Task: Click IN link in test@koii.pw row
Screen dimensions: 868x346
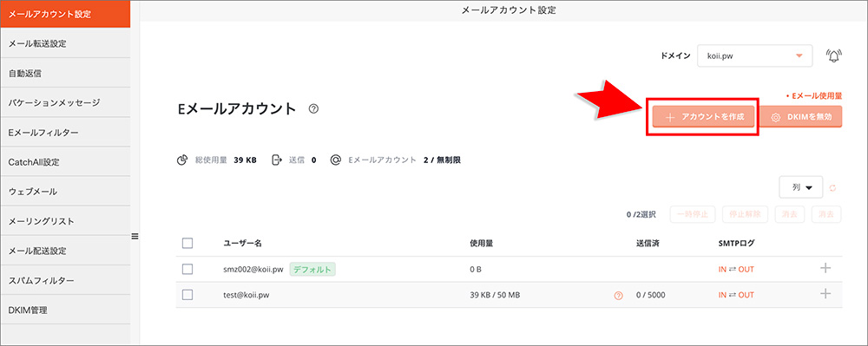Action: click(x=722, y=295)
